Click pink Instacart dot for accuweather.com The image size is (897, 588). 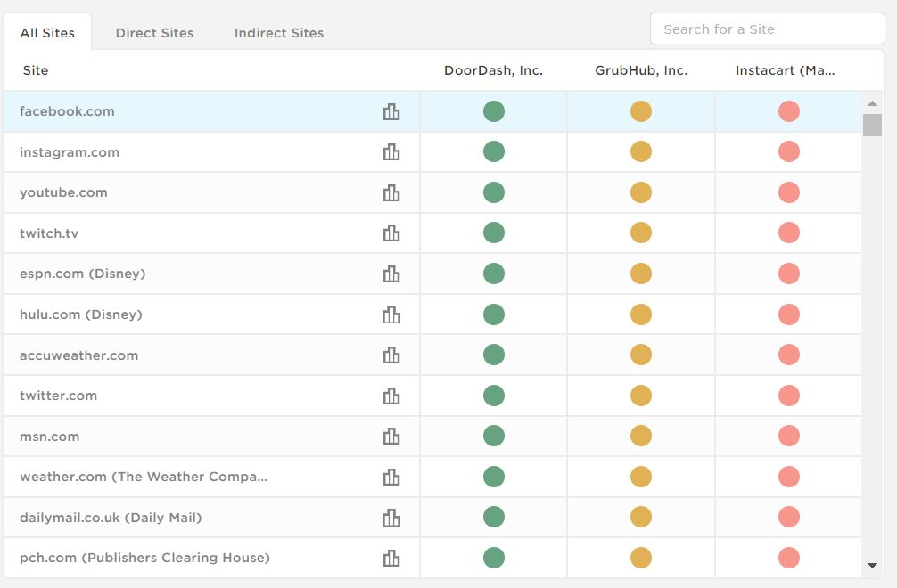[x=789, y=355]
